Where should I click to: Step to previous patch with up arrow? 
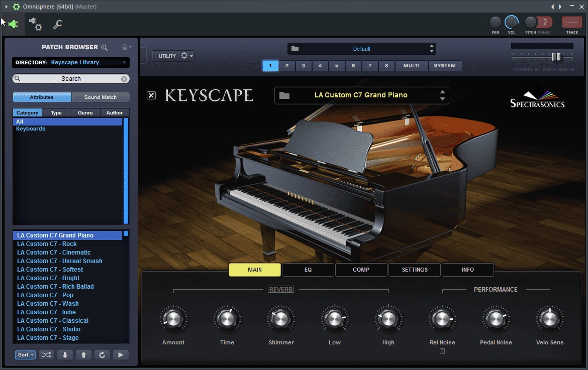(x=83, y=355)
